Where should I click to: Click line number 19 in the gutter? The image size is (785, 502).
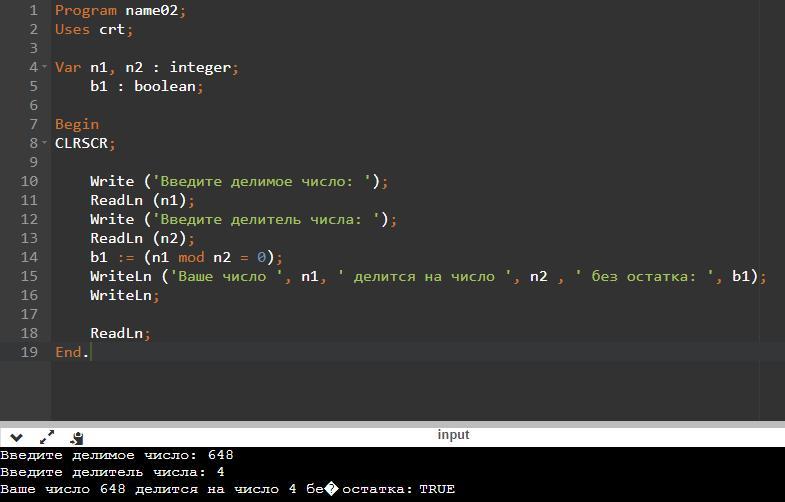29,352
